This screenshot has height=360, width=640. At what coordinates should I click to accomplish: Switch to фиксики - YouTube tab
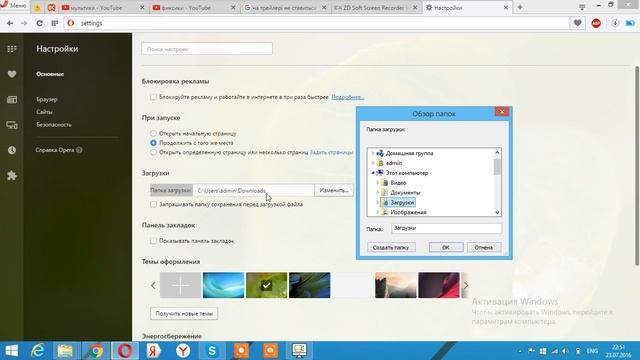click(194, 7)
